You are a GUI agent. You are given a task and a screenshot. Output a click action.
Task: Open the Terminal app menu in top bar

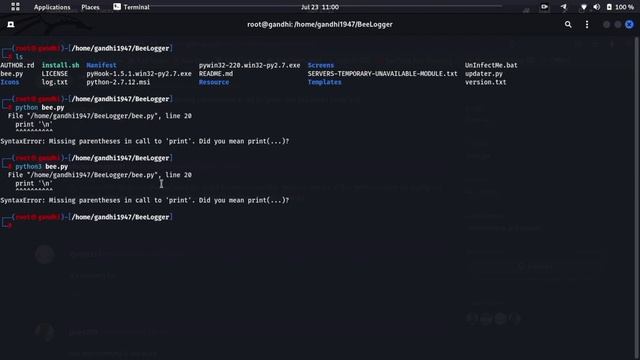[x=131, y=7]
